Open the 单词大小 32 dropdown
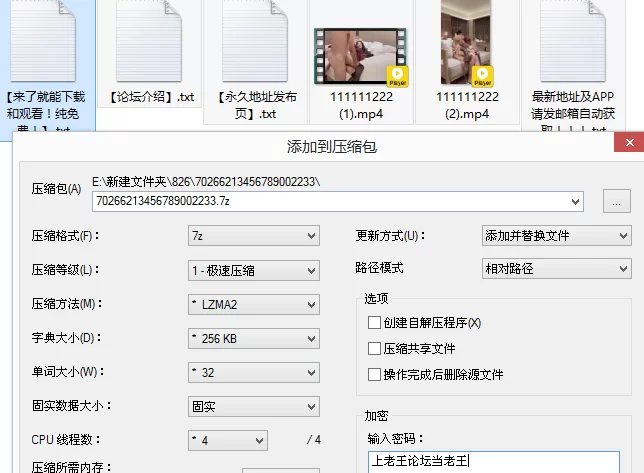 coord(254,372)
